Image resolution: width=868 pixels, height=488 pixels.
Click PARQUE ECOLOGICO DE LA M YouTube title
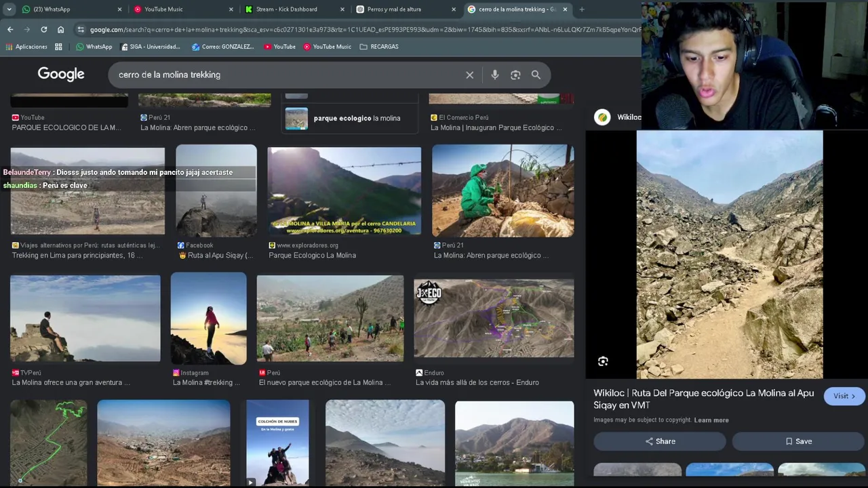tap(66, 127)
